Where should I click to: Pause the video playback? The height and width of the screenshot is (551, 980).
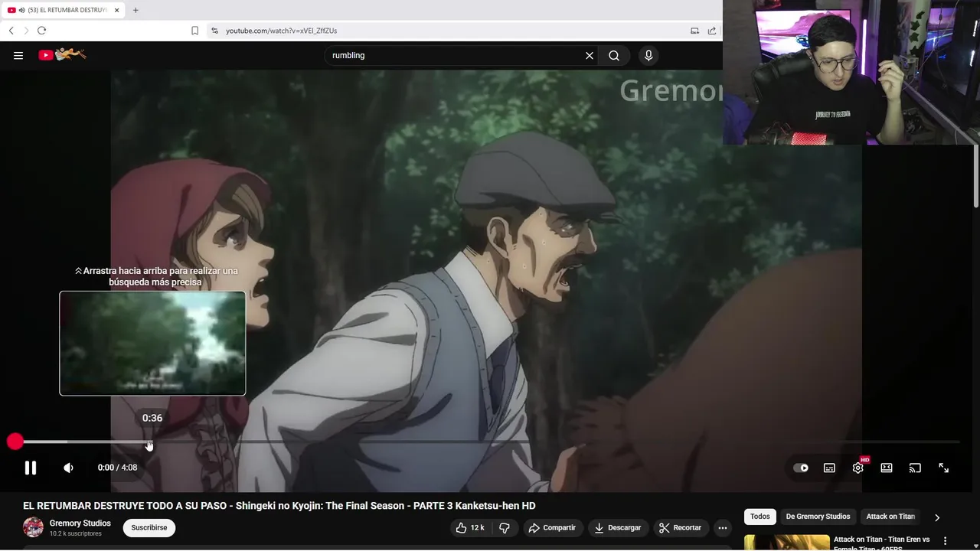[31, 468]
